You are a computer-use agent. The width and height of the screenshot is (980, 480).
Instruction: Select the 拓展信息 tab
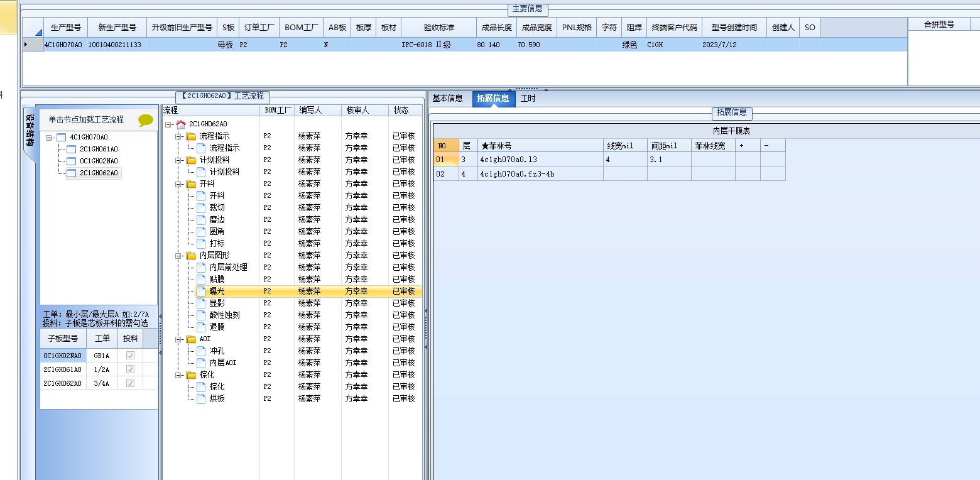click(493, 98)
